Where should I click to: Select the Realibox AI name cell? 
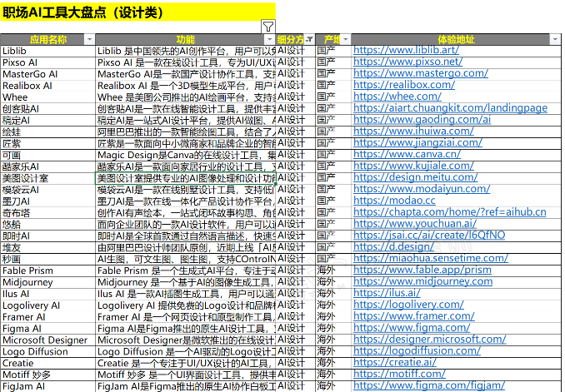pos(48,86)
